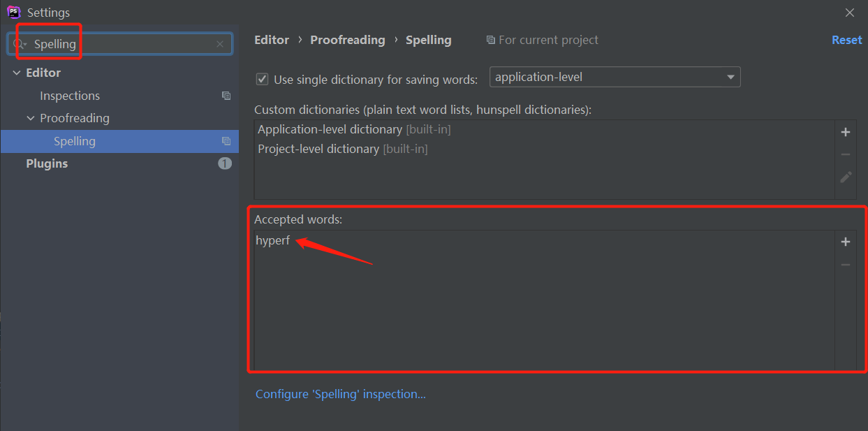Collapse the Editor tree node

click(17, 73)
